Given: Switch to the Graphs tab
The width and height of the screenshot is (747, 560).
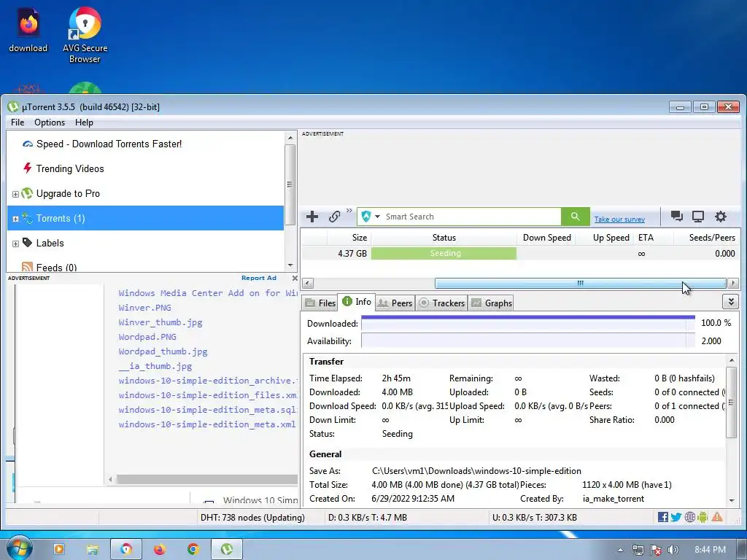Looking at the screenshot, I should [x=491, y=303].
